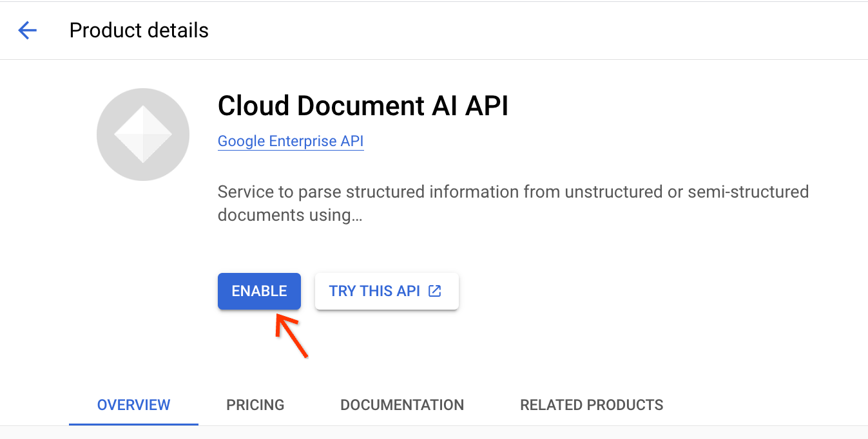Click the red arrow annotation below Enable

coord(292,335)
